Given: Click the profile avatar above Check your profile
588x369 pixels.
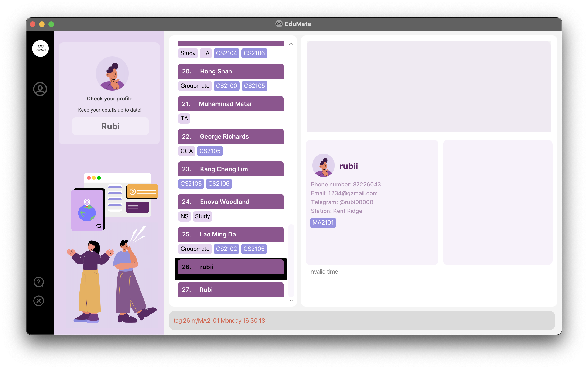Looking at the screenshot, I should pos(112,73).
